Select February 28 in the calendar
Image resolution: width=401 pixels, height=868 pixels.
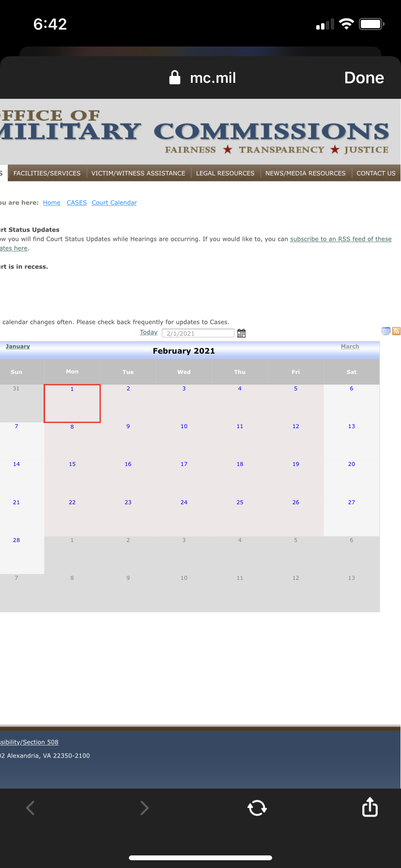(16, 540)
